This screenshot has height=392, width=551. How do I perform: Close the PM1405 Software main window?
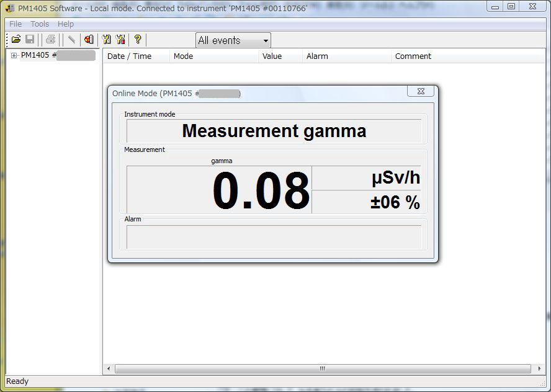(533, 6)
